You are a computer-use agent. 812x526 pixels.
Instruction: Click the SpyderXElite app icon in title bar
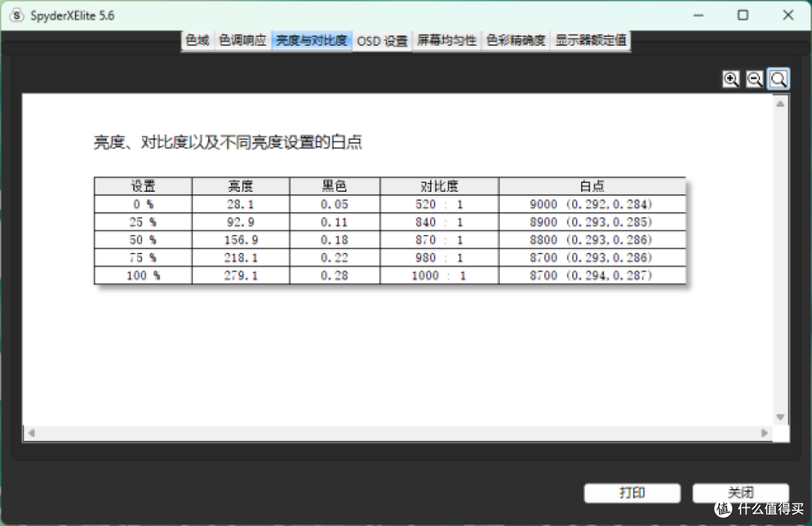point(17,16)
